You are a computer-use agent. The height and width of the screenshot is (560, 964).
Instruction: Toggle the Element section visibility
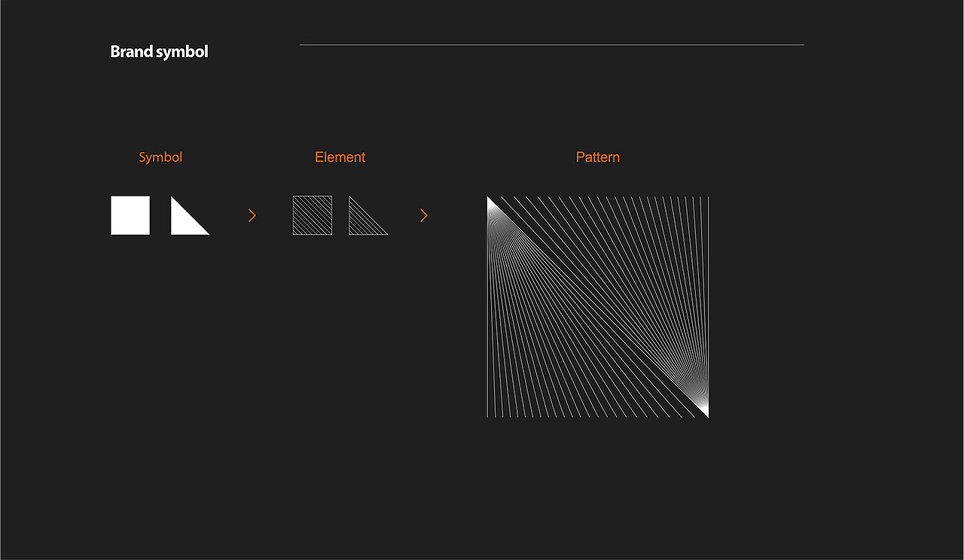point(340,157)
